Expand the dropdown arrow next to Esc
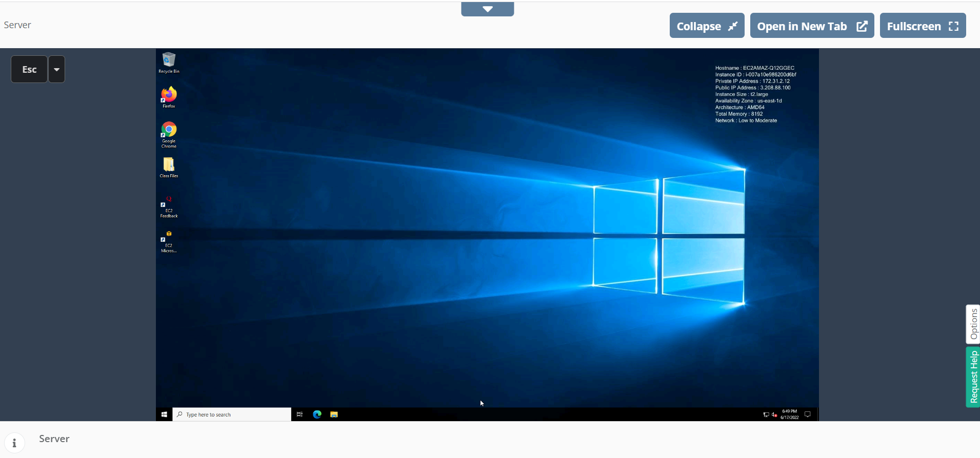This screenshot has height=458, width=980. 57,69
